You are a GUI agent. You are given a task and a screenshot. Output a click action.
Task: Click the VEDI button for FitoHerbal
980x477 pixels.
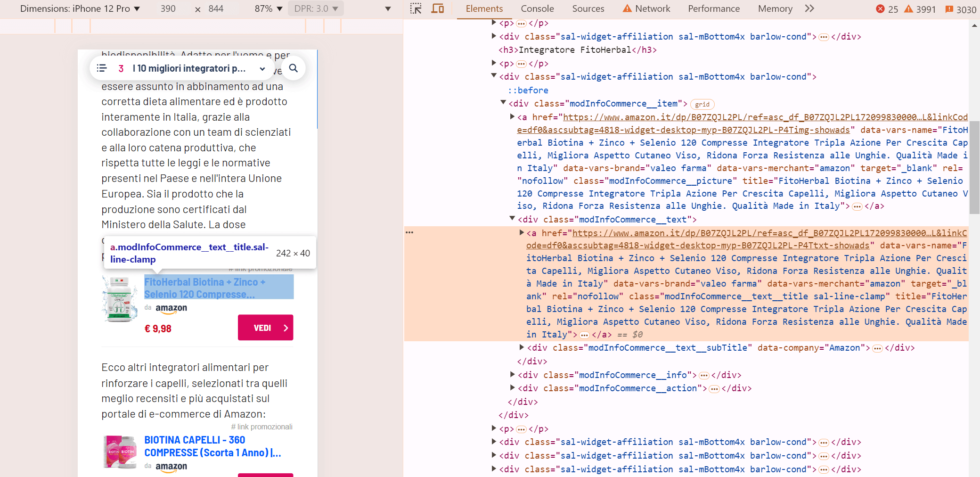click(x=265, y=328)
